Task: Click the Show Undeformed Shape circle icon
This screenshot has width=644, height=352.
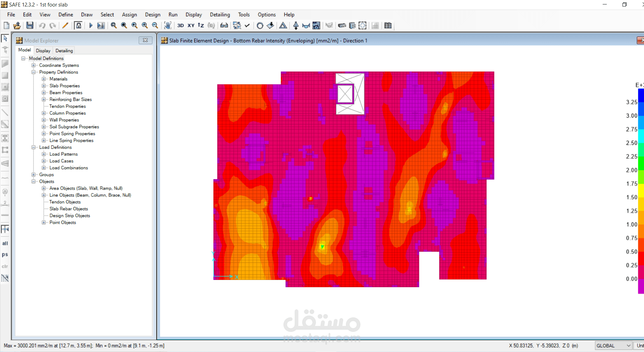Action: coord(260,26)
